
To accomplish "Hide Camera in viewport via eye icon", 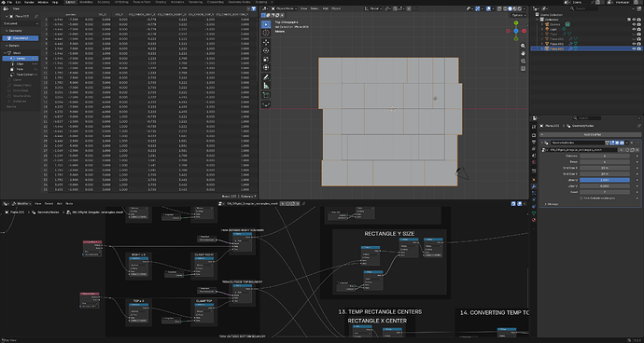I will pyautogui.click(x=634, y=24).
